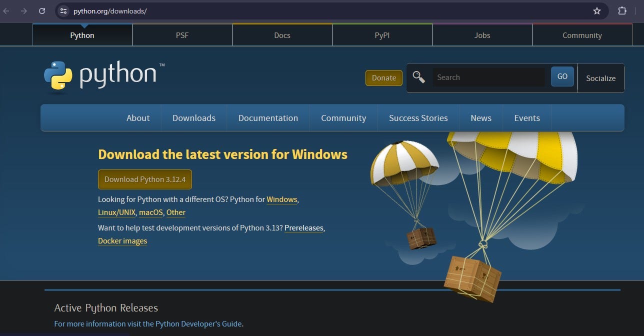This screenshot has height=336, width=644.
Task: Click the Donate button
Action: pos(384,78)
